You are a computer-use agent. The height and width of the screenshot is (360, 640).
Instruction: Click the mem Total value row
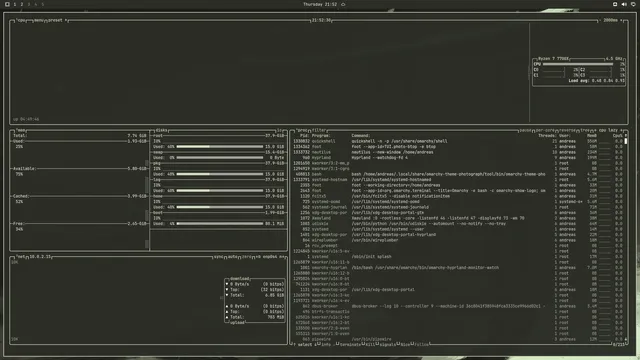80,136
